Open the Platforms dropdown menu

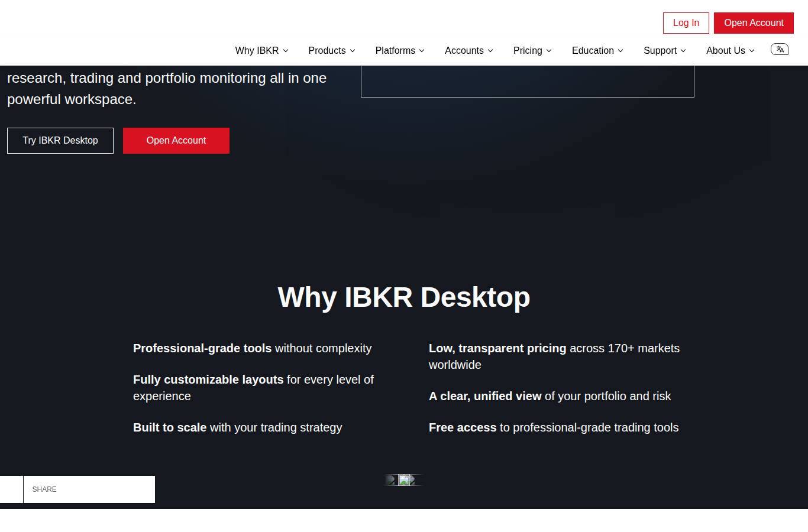pyautogui.click(x=400, y=51)
